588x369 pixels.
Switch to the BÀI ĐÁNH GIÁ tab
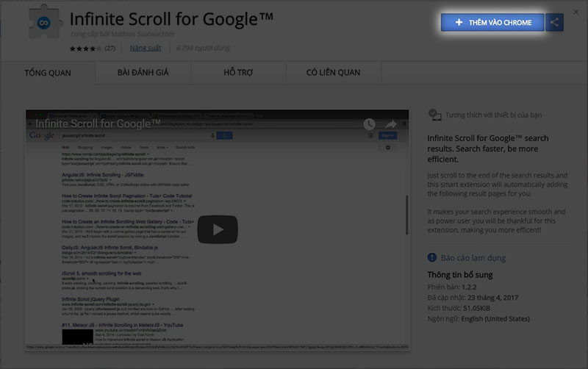tap(143, 73)
